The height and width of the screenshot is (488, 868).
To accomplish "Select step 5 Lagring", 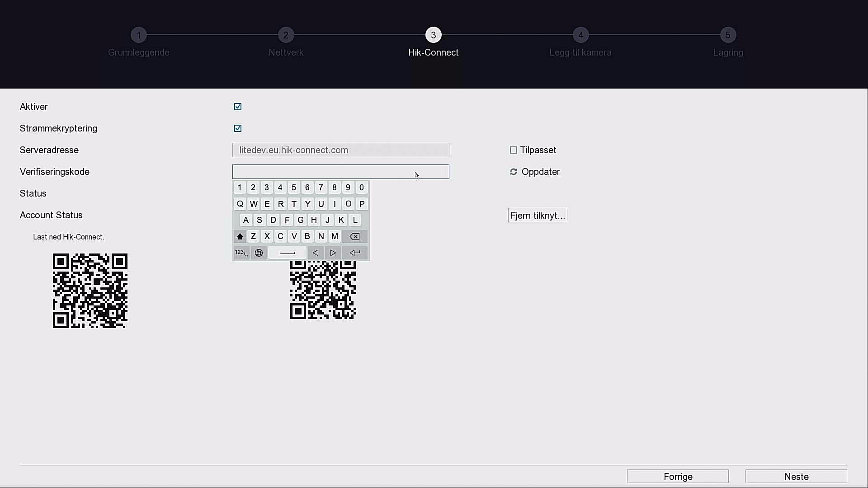I will (x=728, y=35).
